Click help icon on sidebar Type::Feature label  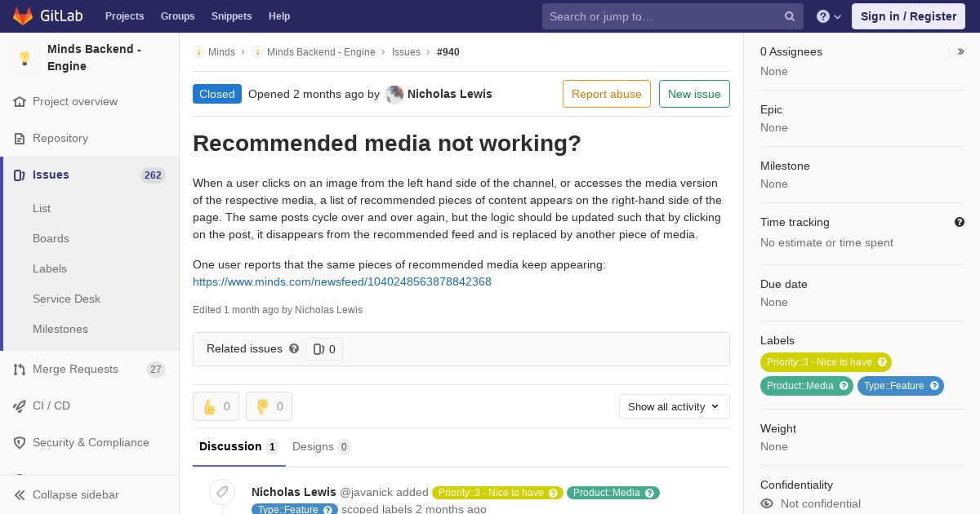pos(934,386)
